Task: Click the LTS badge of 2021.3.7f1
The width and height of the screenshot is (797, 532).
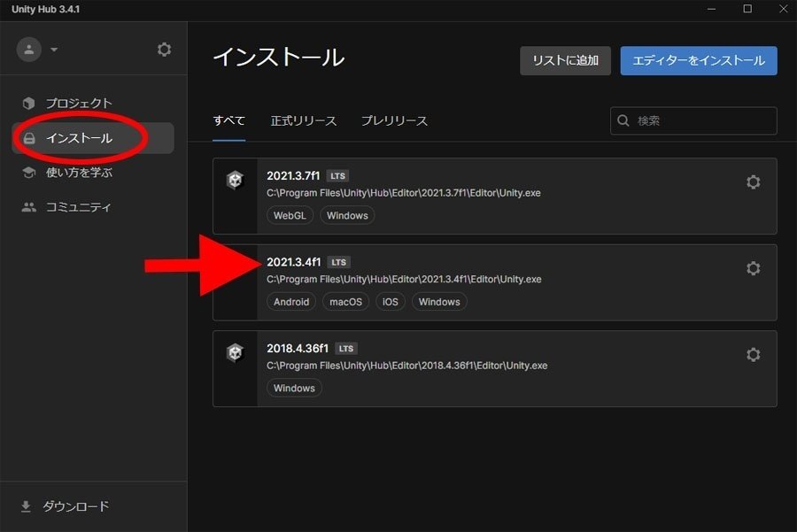Action: click(337, 176)
